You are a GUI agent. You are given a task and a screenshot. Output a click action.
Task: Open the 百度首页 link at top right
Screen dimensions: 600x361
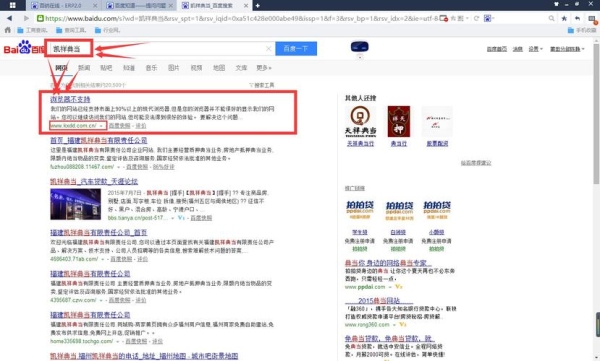(x=497, y=49)
